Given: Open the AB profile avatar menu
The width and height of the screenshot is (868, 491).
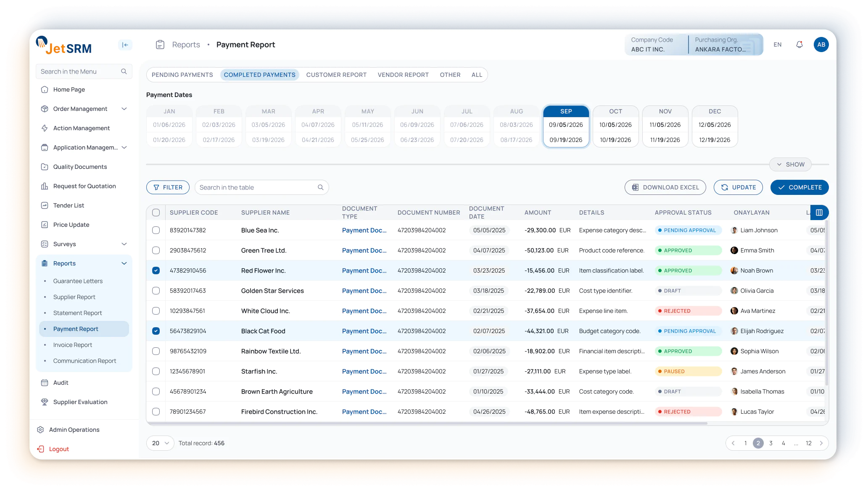Looking at the screenshot, I should point(821,44).
